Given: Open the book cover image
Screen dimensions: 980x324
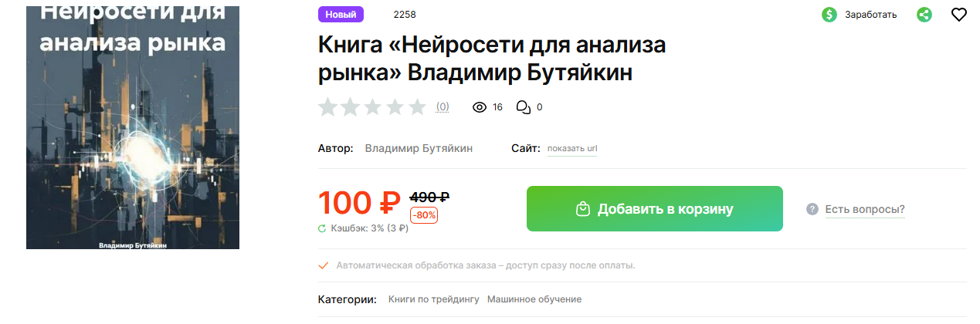Looking at the screenshot, I should [133, 126].
